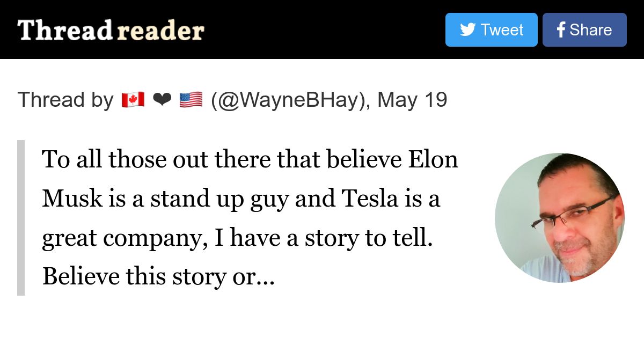Viewport: 644px width, 337px height.
Task: Click the Canadian flag emoji
Action: click(133, 100)
